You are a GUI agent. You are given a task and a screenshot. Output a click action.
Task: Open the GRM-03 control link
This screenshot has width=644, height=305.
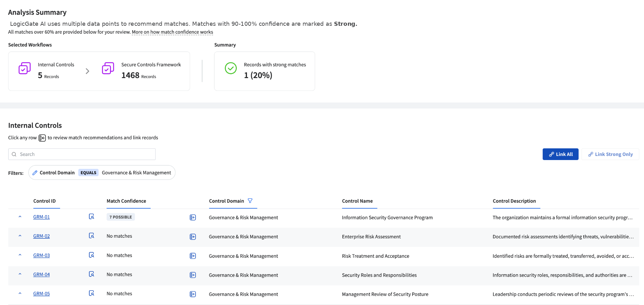pos(42,255)
